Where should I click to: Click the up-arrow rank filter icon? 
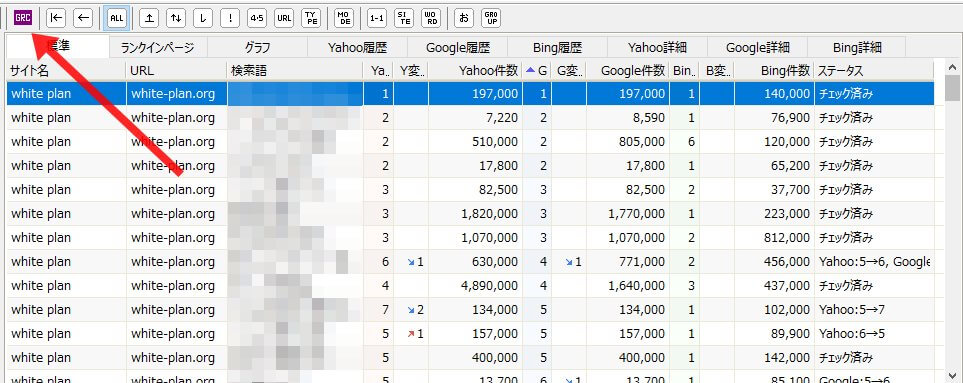click(x=149, y=18)
